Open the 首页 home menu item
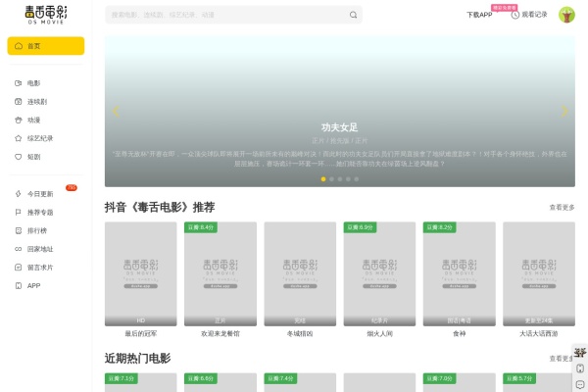This screenshot has height=392, width=588. coord(46,46)
